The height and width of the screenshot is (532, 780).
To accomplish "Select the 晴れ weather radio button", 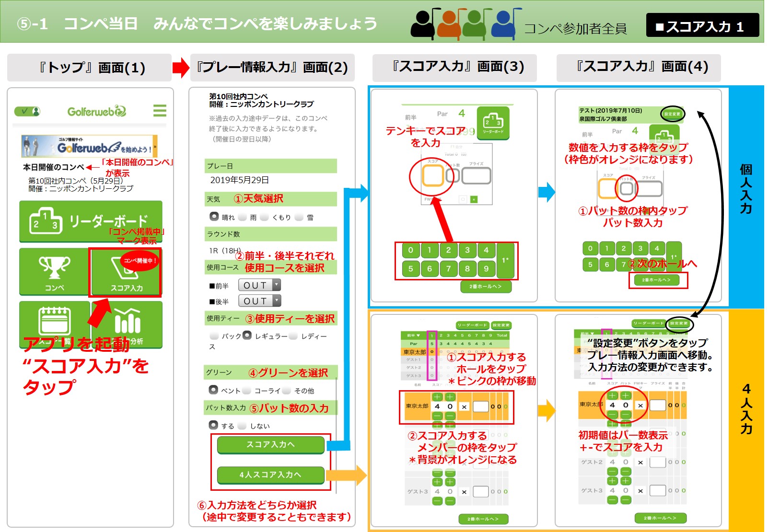I will (214, 217).
